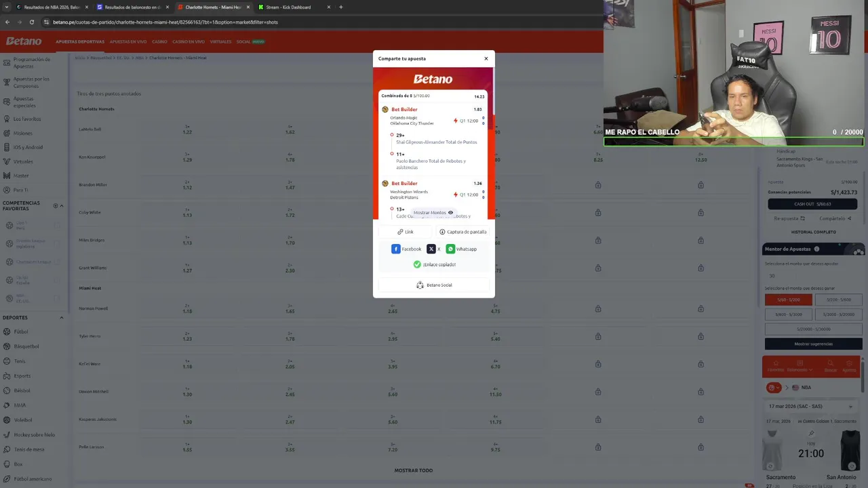868x488 pixels.
Task: Click MOSTRAR TODO below player list
Action: click(x=414, y=470)
